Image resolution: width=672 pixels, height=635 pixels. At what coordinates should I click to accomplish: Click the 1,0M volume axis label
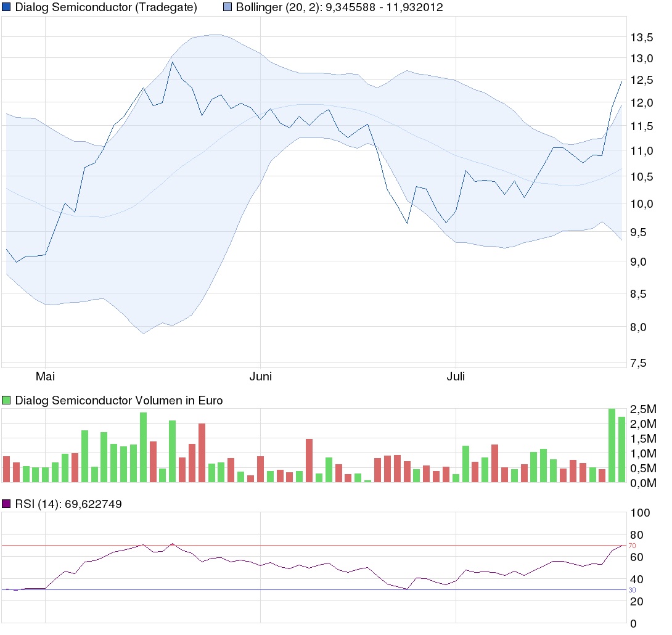click(x=643, y=453)
